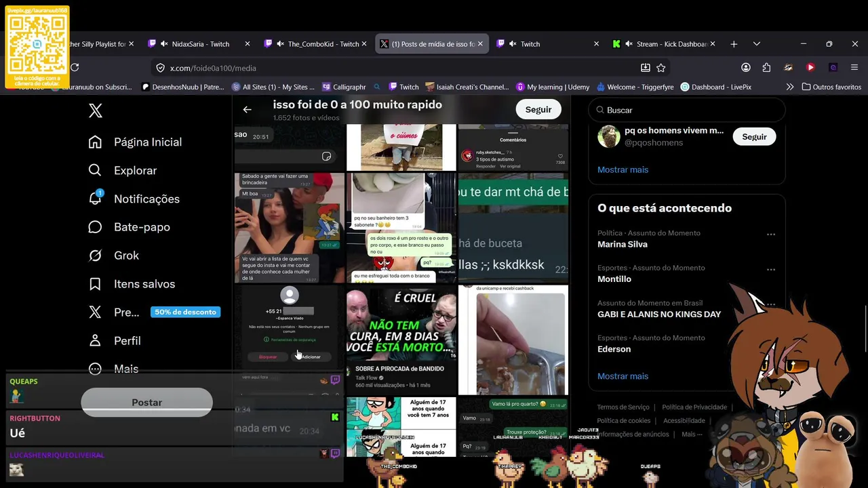Screen dimensions: 868x488
Task: Switch to the plain Twitch tab
Action: click(548, 44)
